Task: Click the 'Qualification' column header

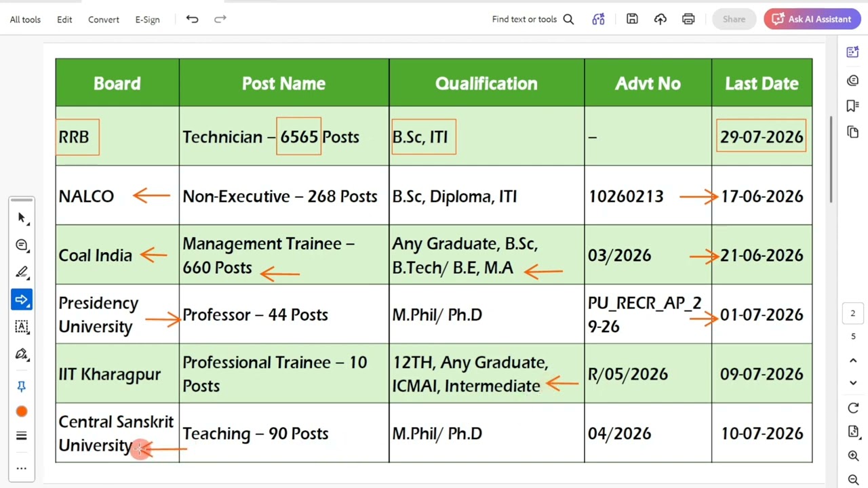Action: (x=486, y=83)
